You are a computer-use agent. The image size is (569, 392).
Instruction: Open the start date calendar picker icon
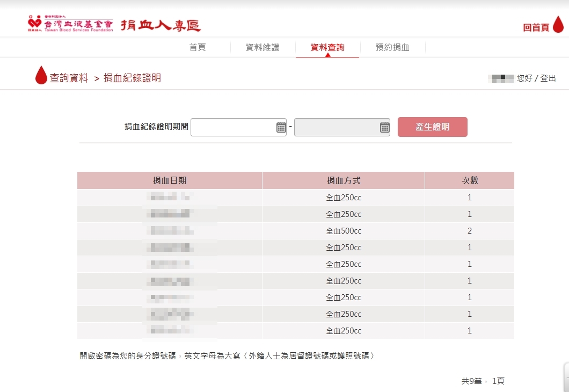point(281,127)
